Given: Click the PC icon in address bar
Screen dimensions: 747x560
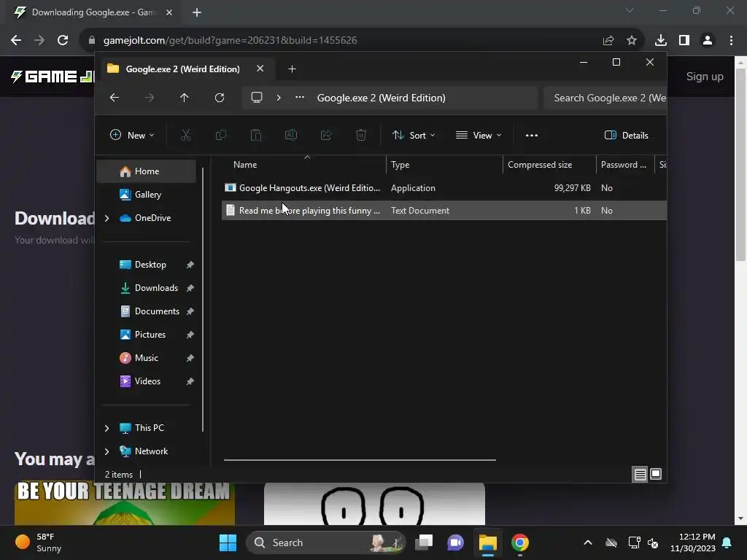Looking at the screenshot, I should pyautogui.click(x=257, y=98).
